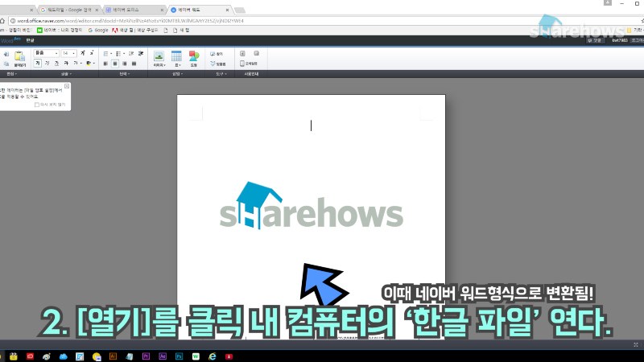Click the first icon in usage-guide group
644x362 pixels.
(x=242, y=53)
